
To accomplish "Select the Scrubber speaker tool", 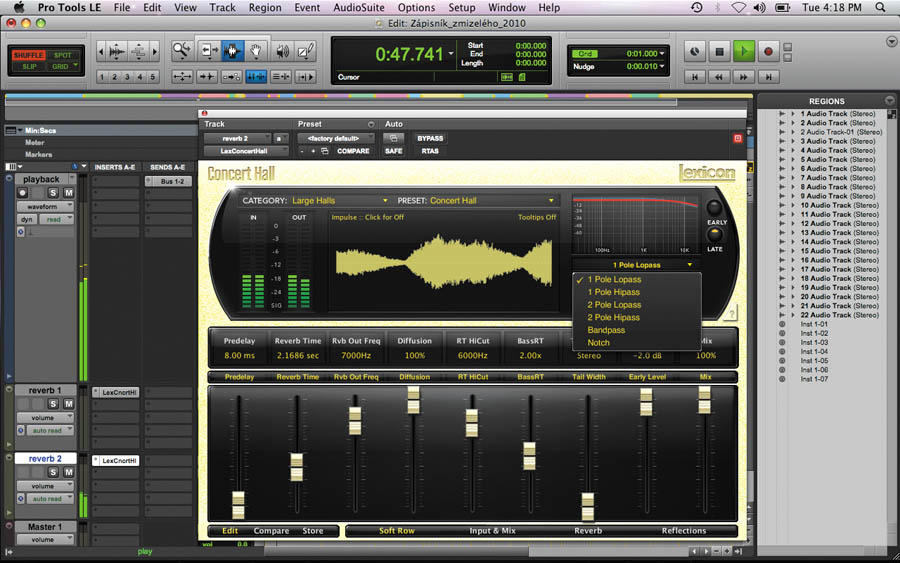I will [x=282, y=51].
